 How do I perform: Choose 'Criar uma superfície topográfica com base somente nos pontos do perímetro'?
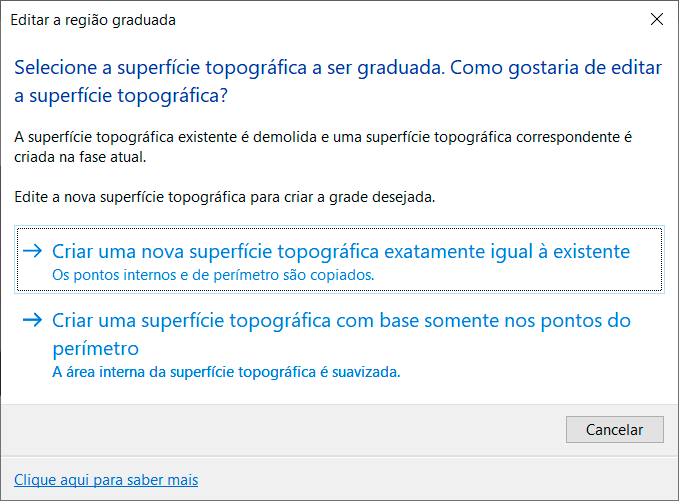pos(340,344)
